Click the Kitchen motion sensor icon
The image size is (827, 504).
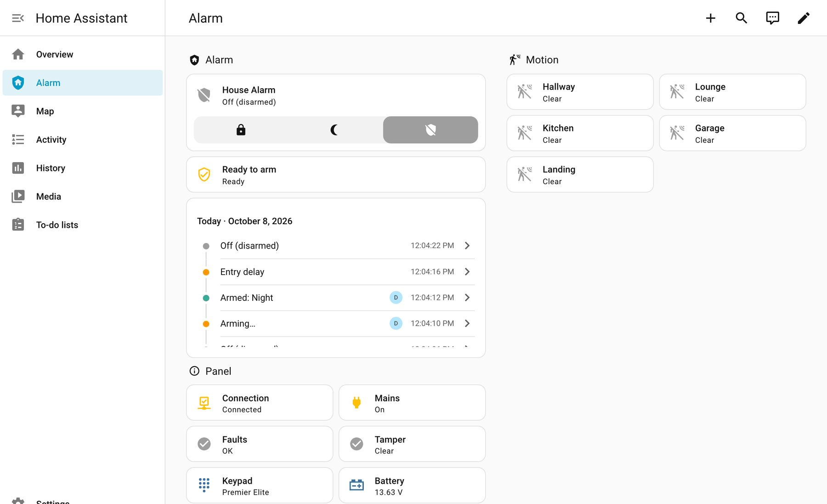pyautogui.click(x=525, y=133)
